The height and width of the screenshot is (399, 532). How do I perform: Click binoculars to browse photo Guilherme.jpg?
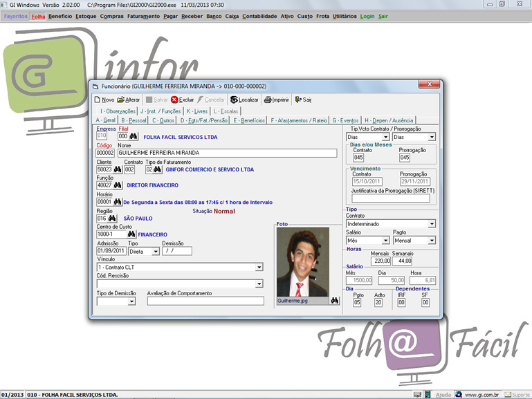coord(335,301)
